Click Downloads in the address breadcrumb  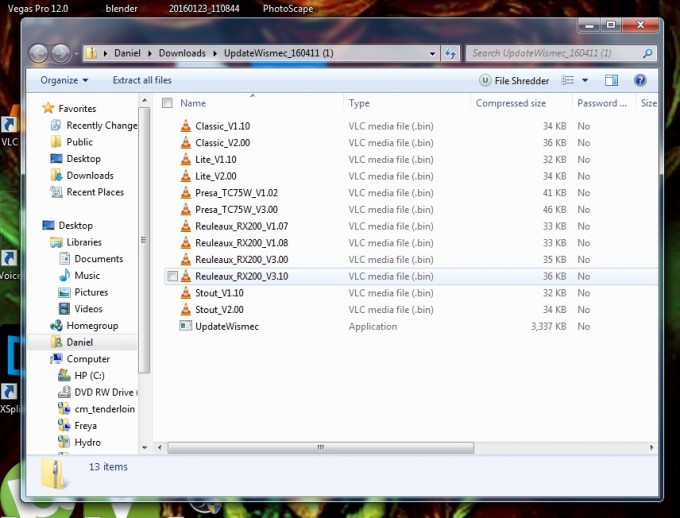point(182,53)
